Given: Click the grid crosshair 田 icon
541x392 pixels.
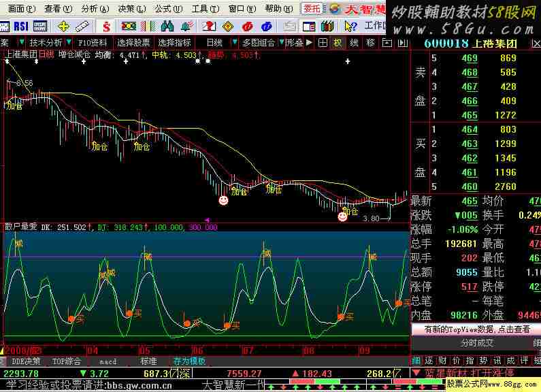Looking at the screenshot, I should (323, 43).
